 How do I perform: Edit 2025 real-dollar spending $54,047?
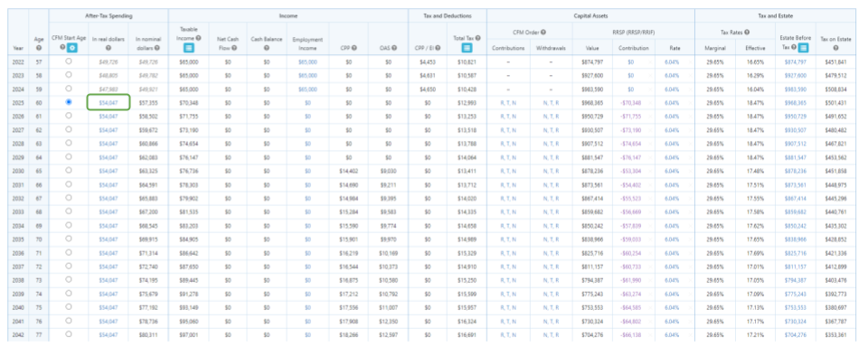[x=108, y=102]
